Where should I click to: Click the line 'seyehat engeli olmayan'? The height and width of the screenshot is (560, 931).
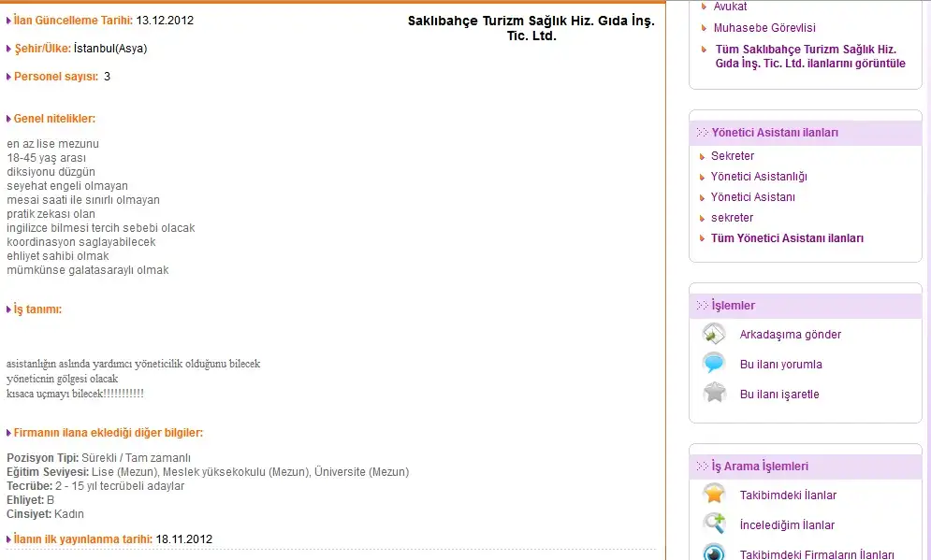click(x=67, y=186)
